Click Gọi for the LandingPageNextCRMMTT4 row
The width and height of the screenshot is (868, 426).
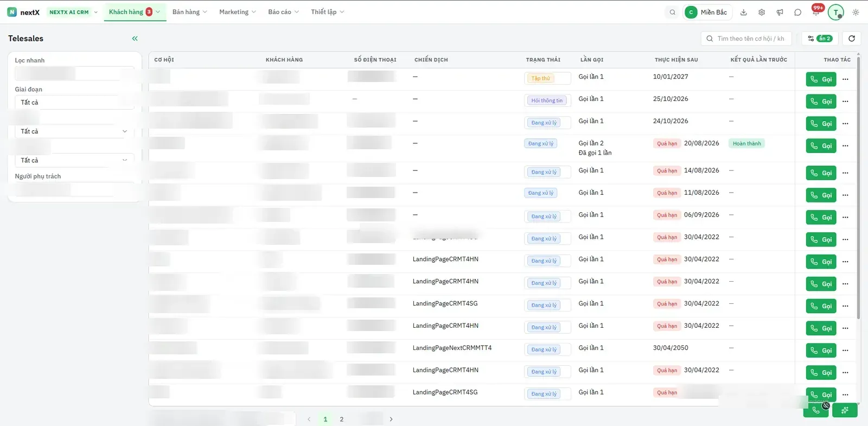click(x=821, y=351)
